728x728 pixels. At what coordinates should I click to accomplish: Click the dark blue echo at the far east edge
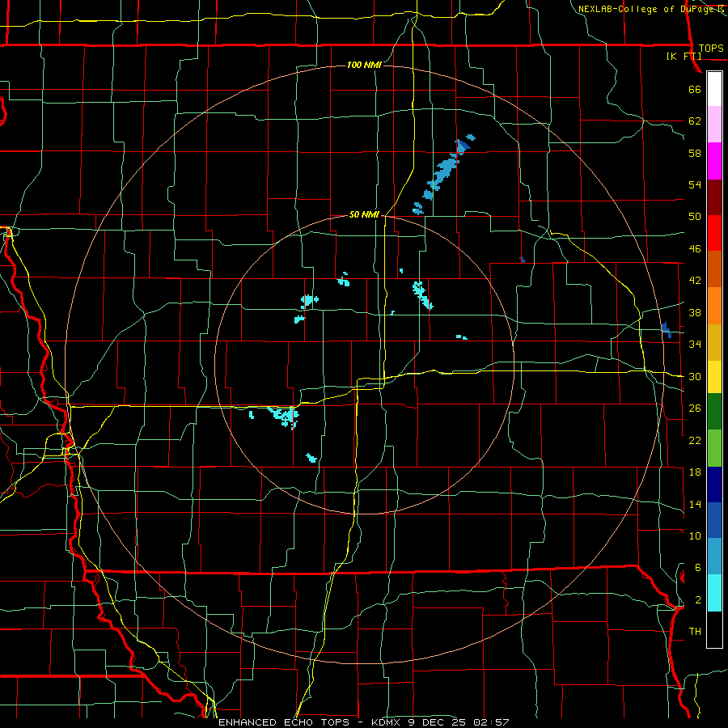[x=667, y=330]
